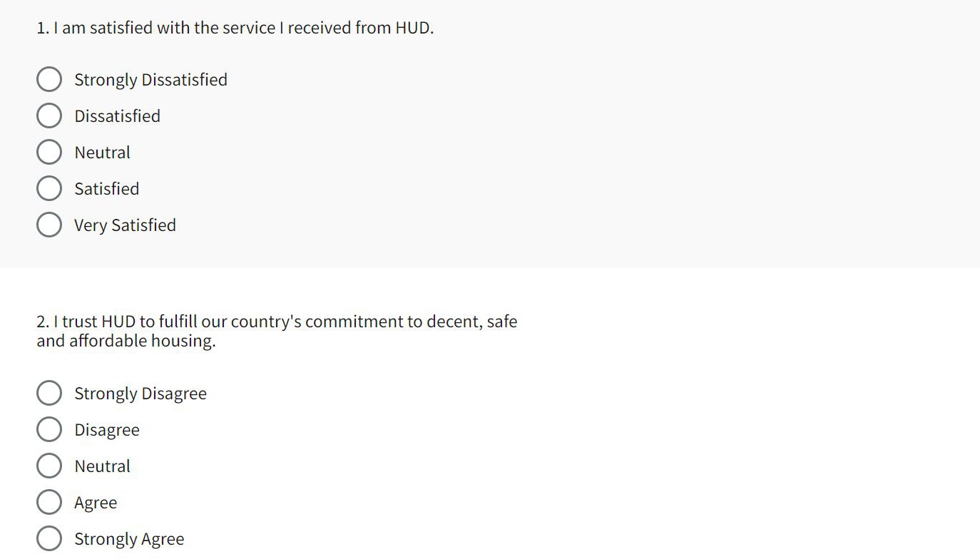Click the Disagree label text

pyautogui.click(x=106, y=430)
